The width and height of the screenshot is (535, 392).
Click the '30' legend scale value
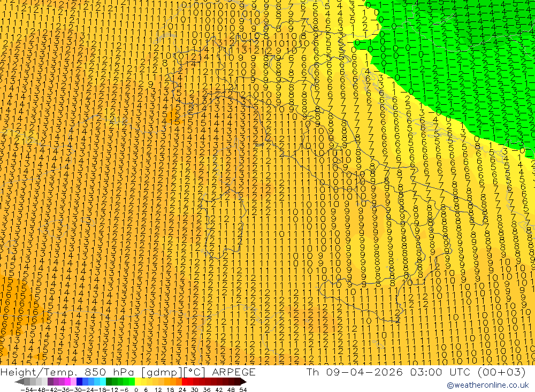click(195, 390)
